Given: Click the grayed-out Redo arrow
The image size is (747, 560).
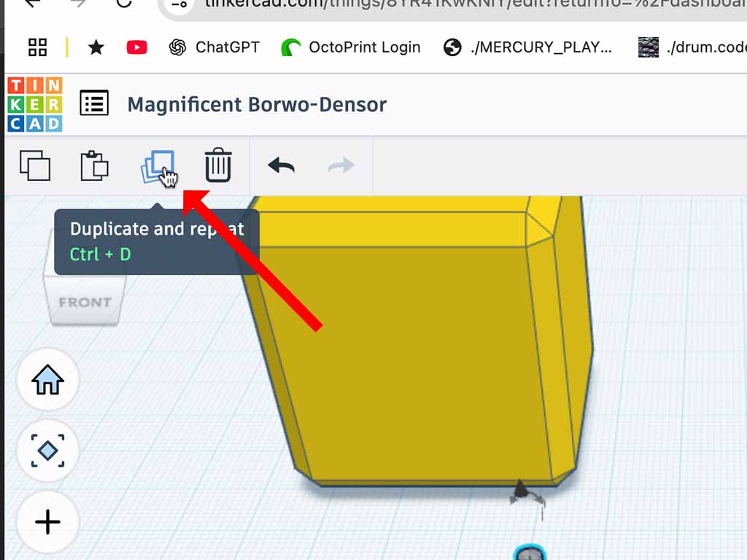Looking at the screenshot, I should pos(341,166).
